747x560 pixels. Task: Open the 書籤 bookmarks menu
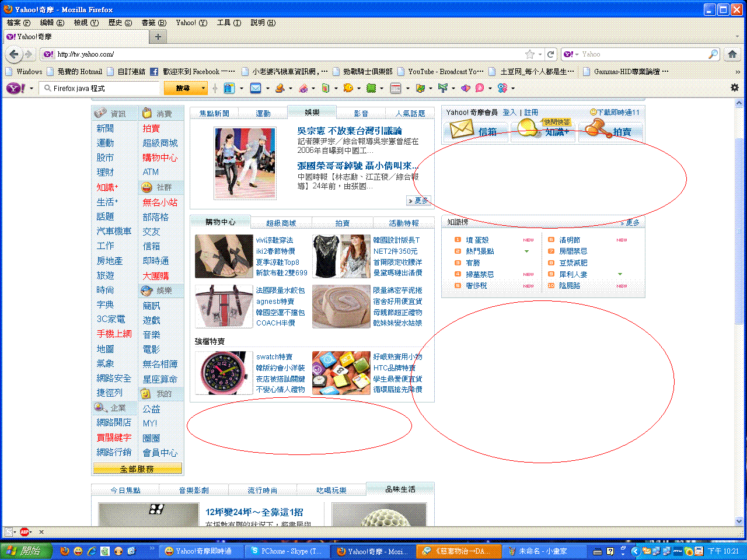(x=153, y=23)
